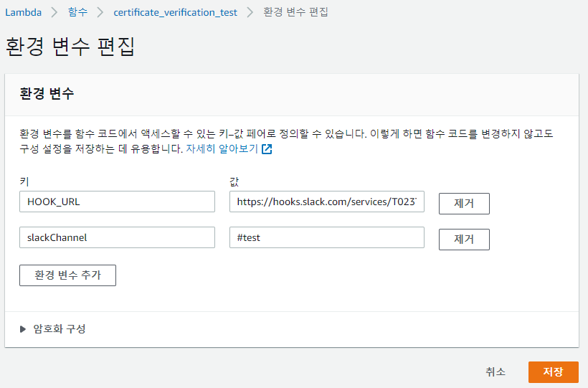Click the 환경 변수 편집 page title
Screen dimensions: 588x388
click(70, 47)
